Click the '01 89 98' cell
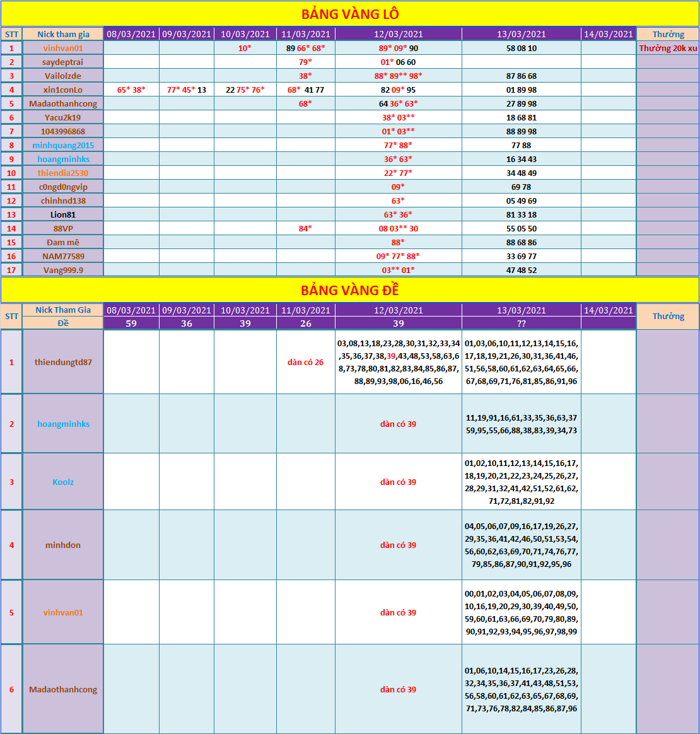Viewport: 700px width, 734px height. click(521, 90)
